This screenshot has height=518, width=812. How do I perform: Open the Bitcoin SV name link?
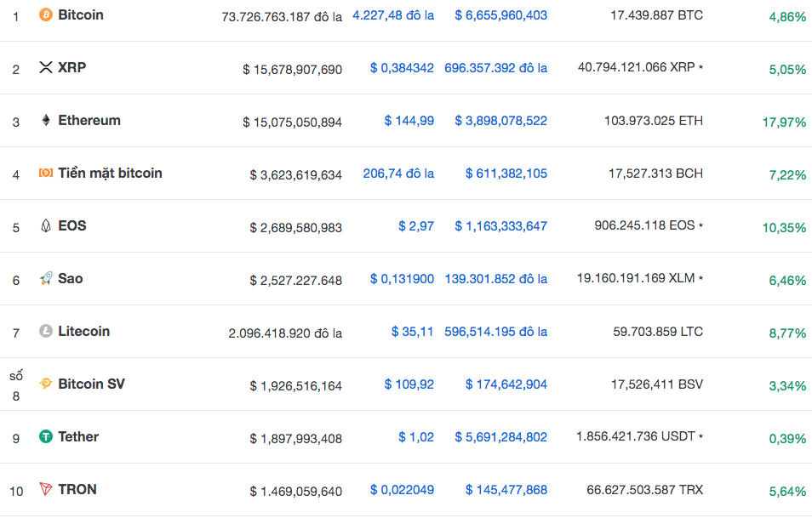(91, 384)
